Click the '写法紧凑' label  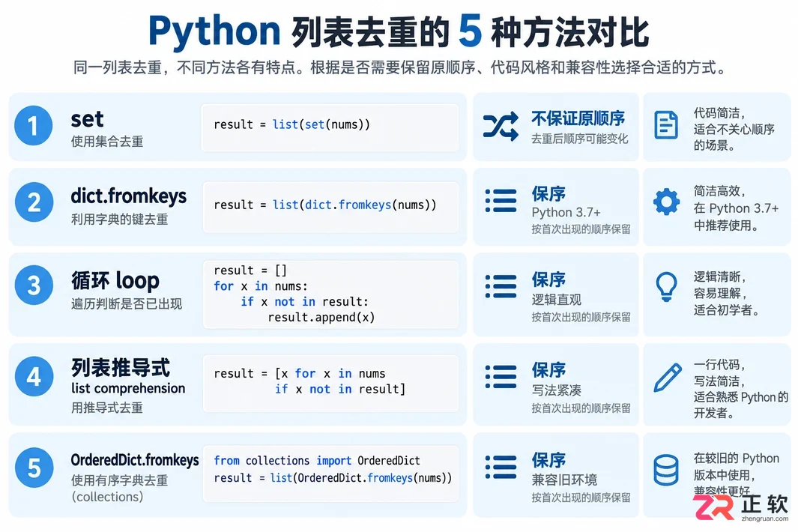tap(556, 390)
